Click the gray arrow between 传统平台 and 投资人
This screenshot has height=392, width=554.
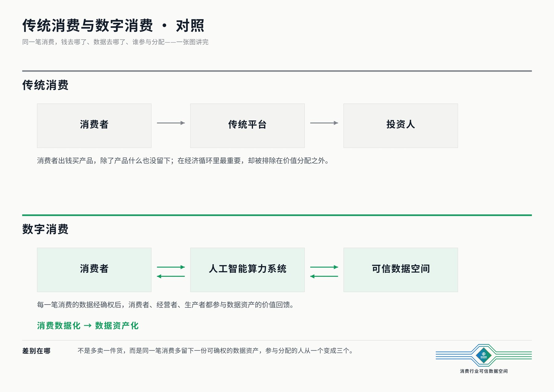click(x=324, y=123)
